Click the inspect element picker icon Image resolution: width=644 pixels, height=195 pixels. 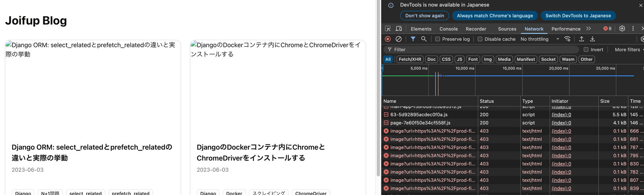pos(388,29)
